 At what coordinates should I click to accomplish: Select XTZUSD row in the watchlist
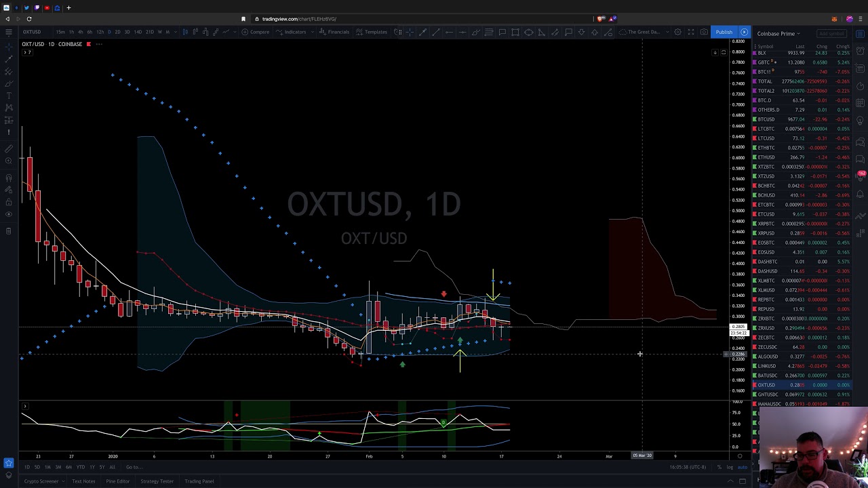coord(801,176)
